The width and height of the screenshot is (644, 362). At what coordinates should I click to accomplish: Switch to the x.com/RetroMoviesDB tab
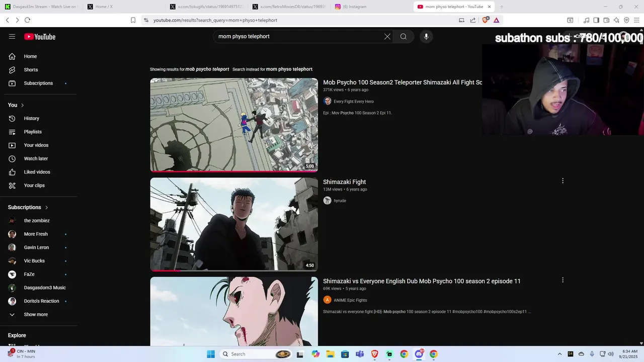(288, 7)
